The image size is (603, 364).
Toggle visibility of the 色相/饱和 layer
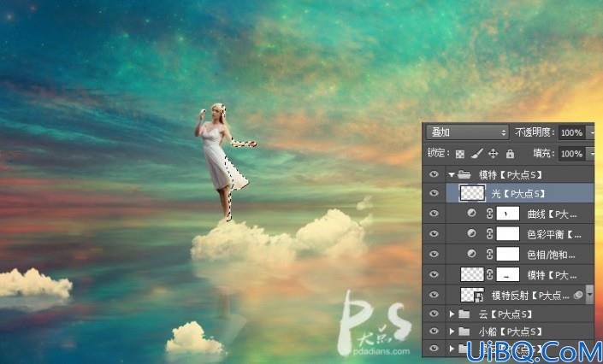434,254
